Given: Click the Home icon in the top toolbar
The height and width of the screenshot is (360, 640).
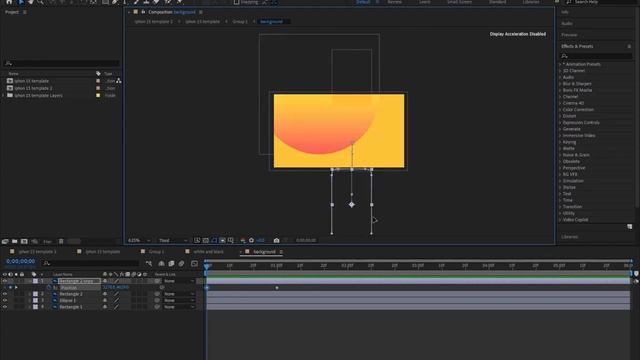Looking at the screenshot, I should pos(9,2).
